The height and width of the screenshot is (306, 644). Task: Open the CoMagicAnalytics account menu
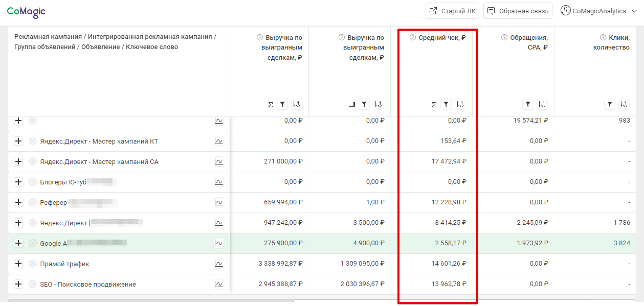pos(599,11)
